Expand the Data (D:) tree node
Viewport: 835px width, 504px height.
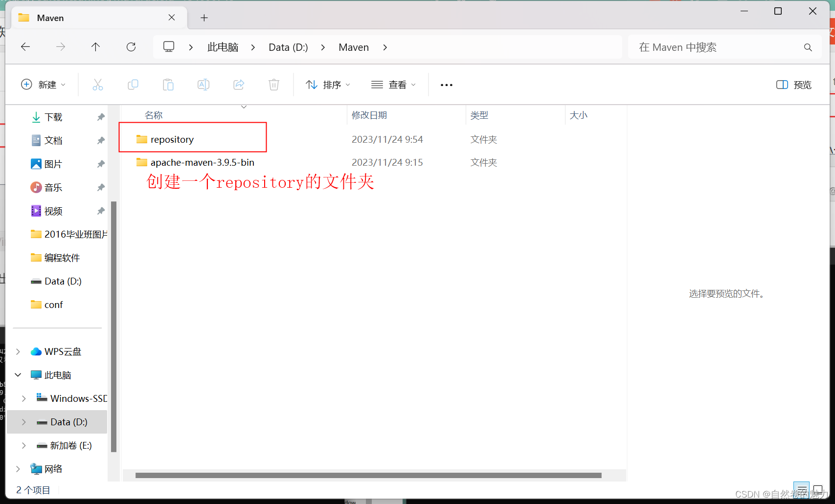pos(24,422)
